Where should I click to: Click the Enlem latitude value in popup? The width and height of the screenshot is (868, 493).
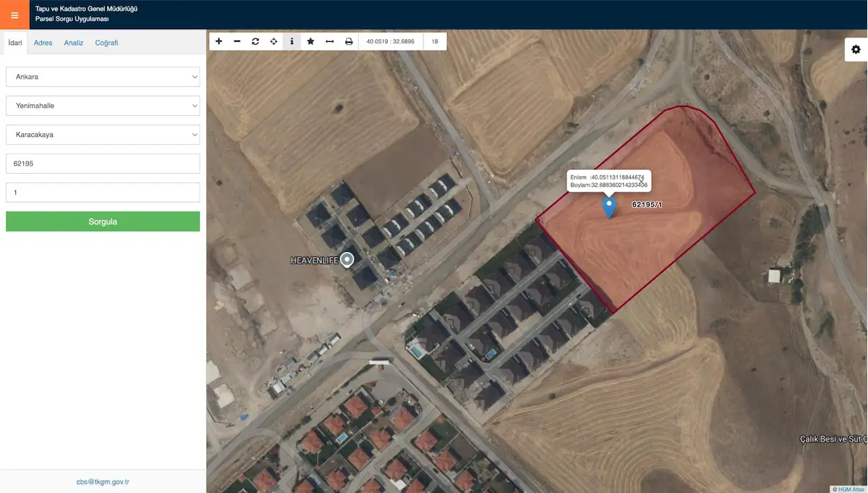[617, 177]
